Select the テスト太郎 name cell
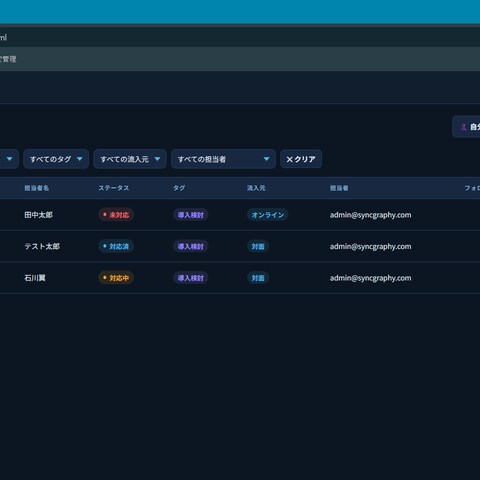This screenshot has height=480, width=480. click(42, 246)
